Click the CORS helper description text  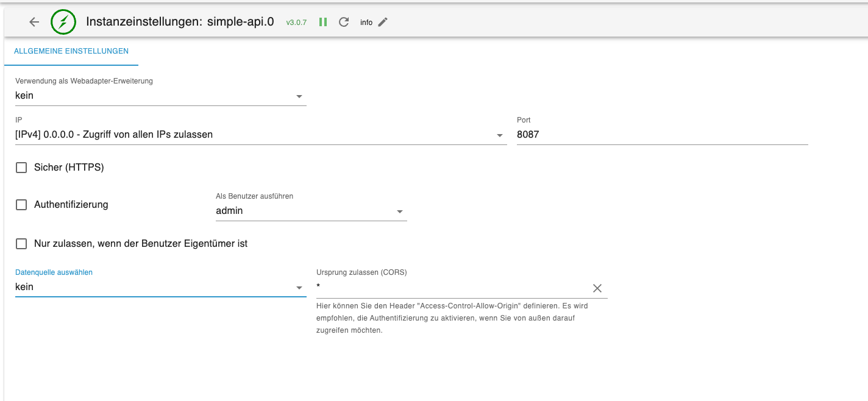[452, 318]
